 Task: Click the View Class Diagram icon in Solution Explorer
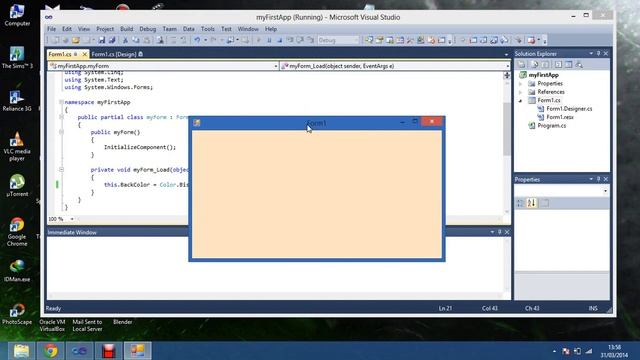pos(579,64)
